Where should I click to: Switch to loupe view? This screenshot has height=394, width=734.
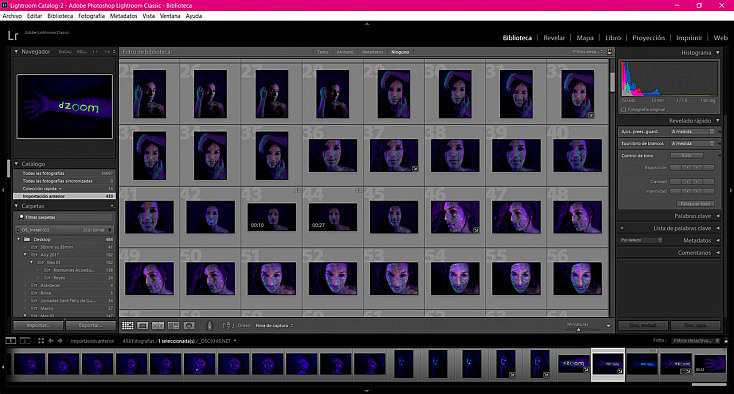[143, 326]
